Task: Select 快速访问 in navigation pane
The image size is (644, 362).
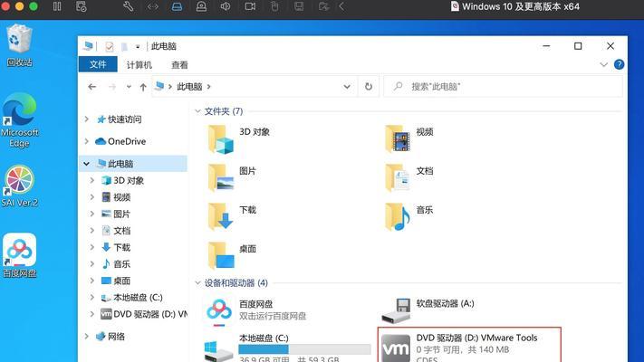Action: [x=119, y=119]
